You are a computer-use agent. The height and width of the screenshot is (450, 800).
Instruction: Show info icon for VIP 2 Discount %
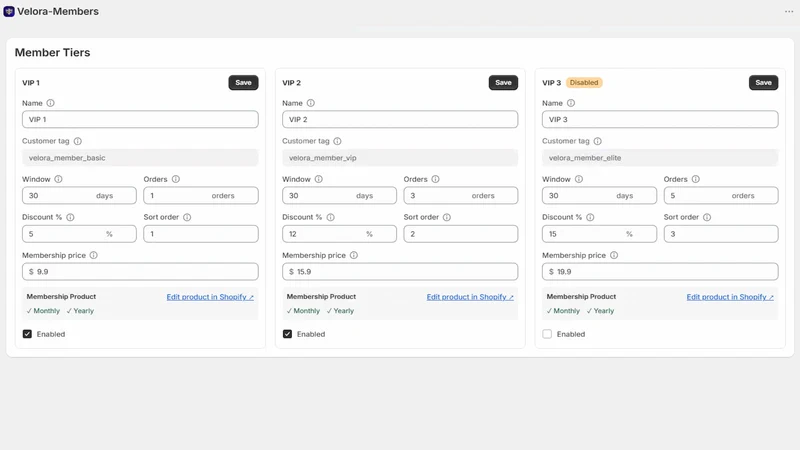pyautogui.click(x=331, y=217)
